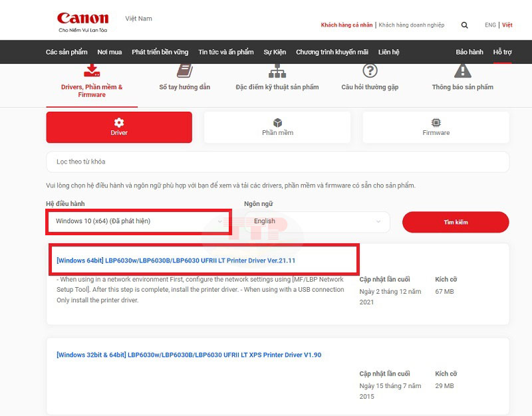Open Bảo hành menu
The height and width of the screenshot is (416, 532).
pyautogui.click(x=469, y=52)
